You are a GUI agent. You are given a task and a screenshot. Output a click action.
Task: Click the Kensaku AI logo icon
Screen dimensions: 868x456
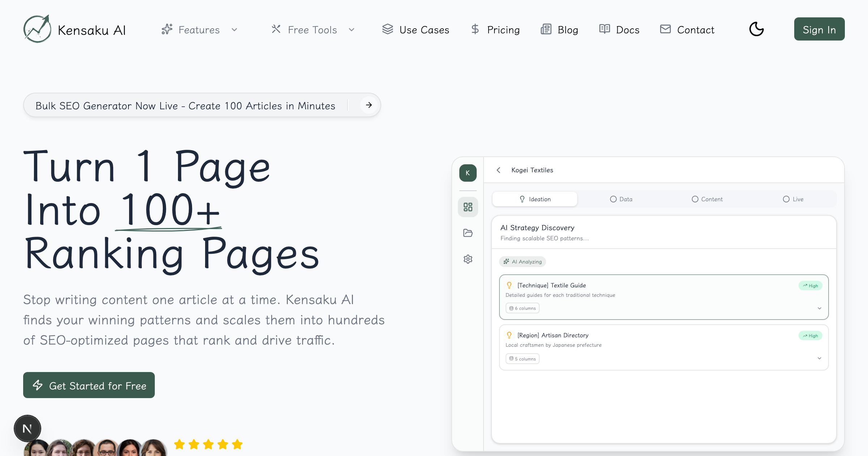pos(37,29)
